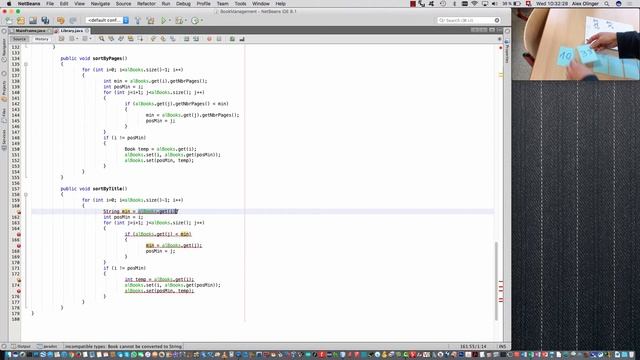Image resolution: width=640 pixels, height=360 pixels.
Task: Click the Stop Macro Recording icon
Action: tap(219, 39)
